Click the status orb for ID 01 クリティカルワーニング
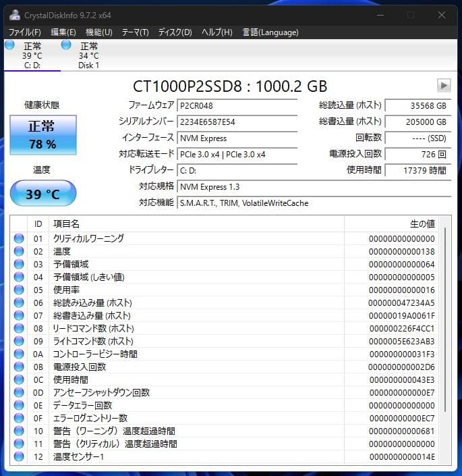 (x=19, y=238)
